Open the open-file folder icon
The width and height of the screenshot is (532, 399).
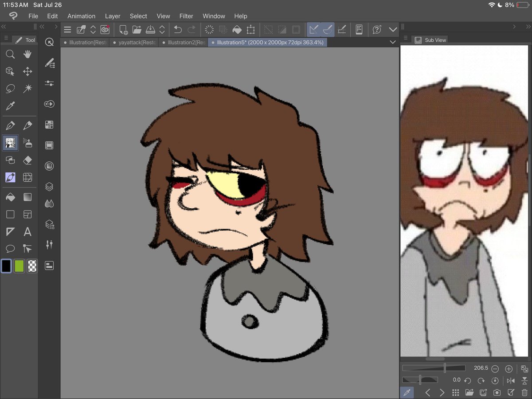(137, 30)
